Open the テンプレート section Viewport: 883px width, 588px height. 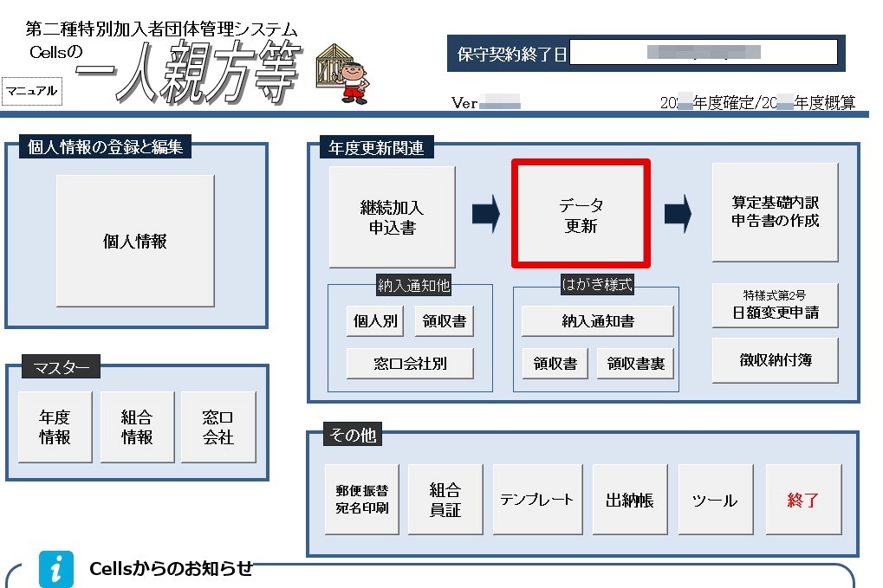(537, 500)
